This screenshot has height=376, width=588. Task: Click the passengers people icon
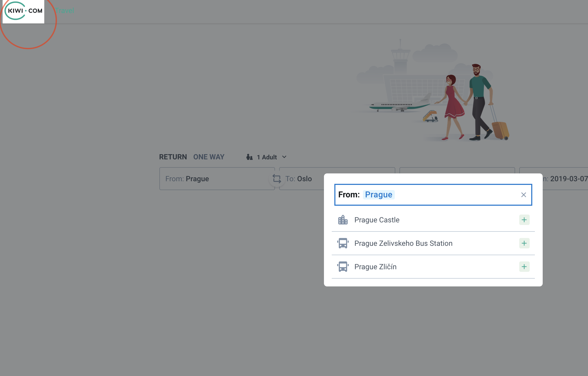pos(249,157)
